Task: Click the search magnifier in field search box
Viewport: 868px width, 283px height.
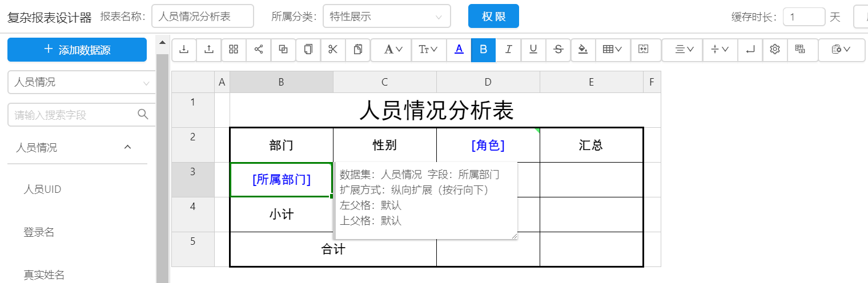Action: [x=143, y=115]
